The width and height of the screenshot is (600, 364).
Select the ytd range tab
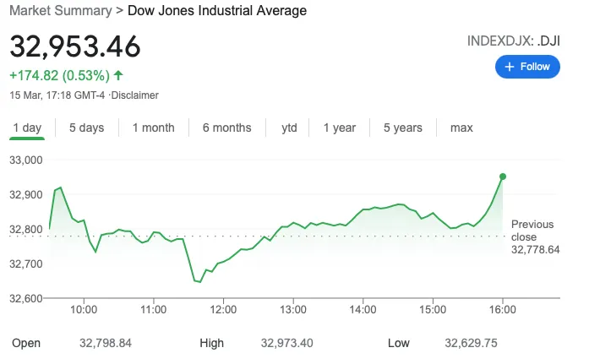pyautogui.click(x=289, y=128)
